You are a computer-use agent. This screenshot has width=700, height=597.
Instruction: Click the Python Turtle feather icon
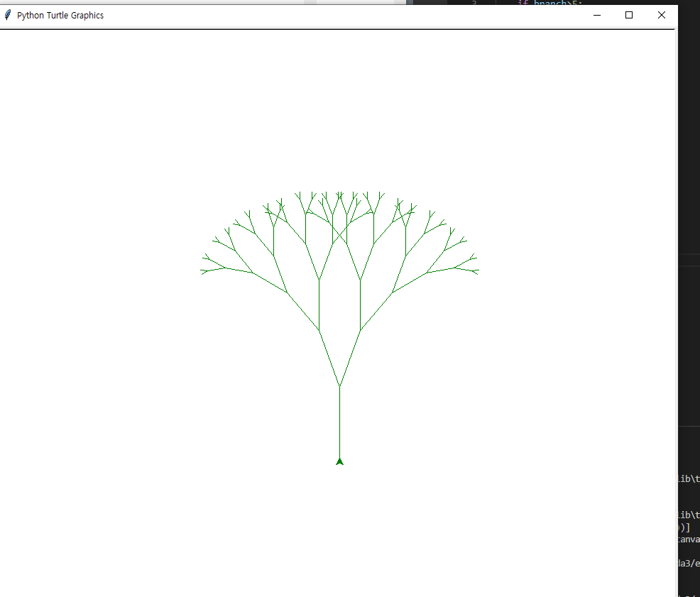[x=8, y=15]
